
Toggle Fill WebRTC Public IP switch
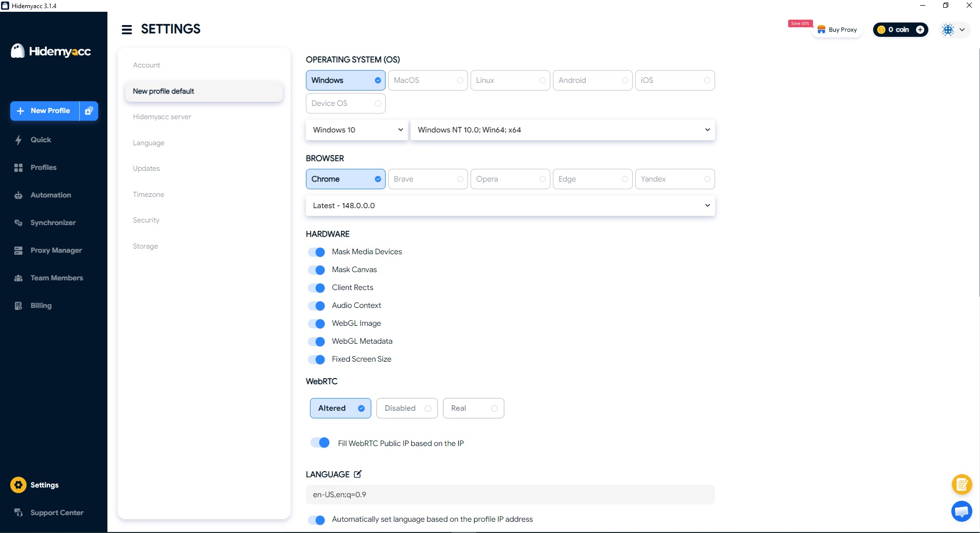tap(320, 442)
